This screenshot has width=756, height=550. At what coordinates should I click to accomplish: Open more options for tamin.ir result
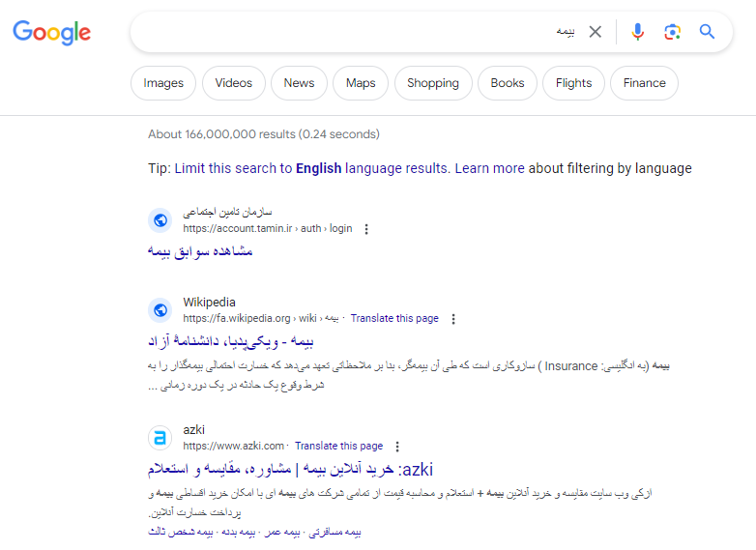click(x=366, y=229)
